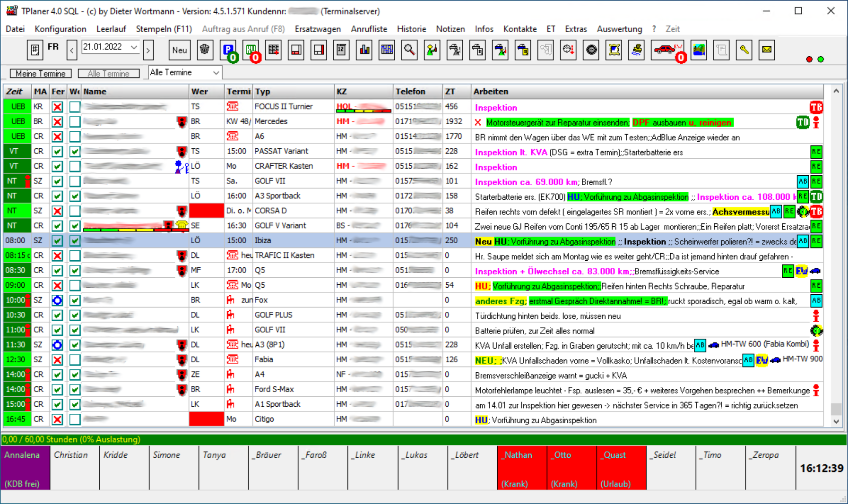Expand the Alle Termine filter combo box
The height and width of the screenshot is (504, 848).
[x=216, y=73]
